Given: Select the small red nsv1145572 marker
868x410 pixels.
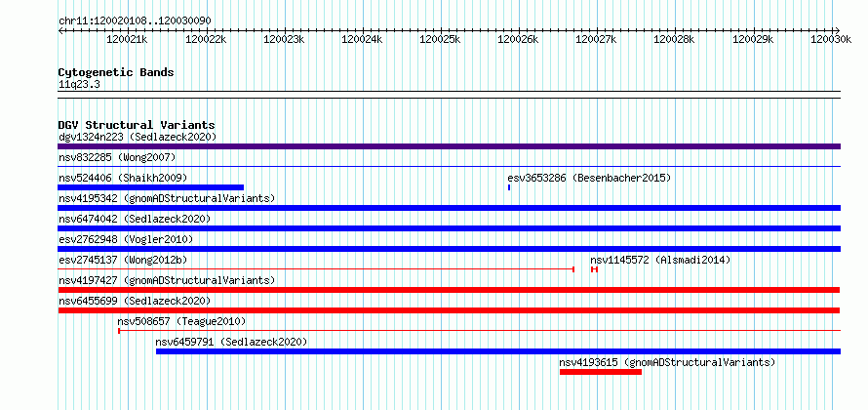Looking at the screenshot, I should (x=594, y=269).
